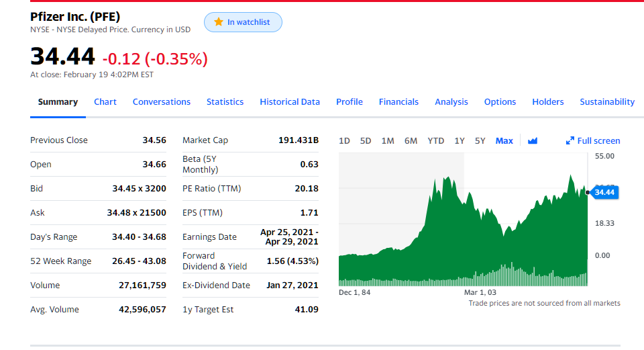Select the 1M chart range
The image size is (644, 350).
388,140
